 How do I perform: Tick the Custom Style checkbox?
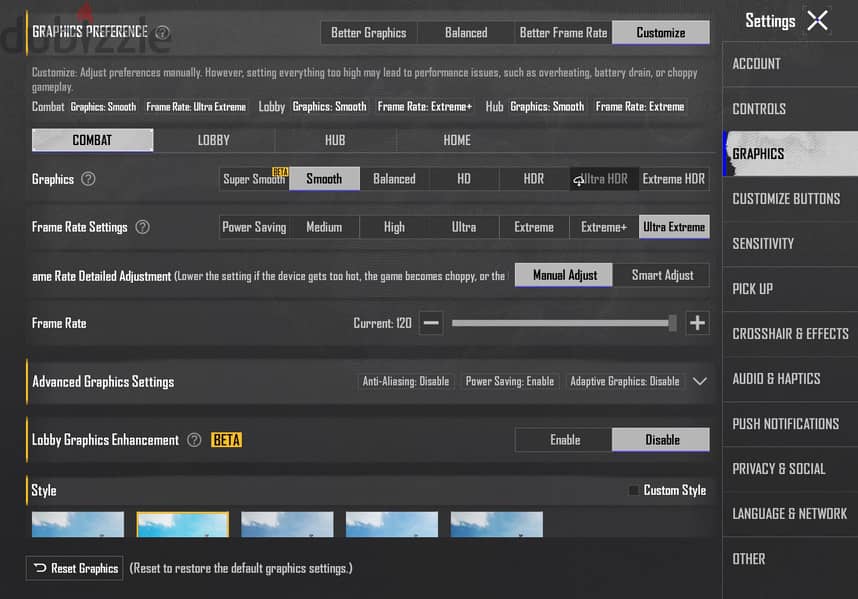click(x=634, y=490)
